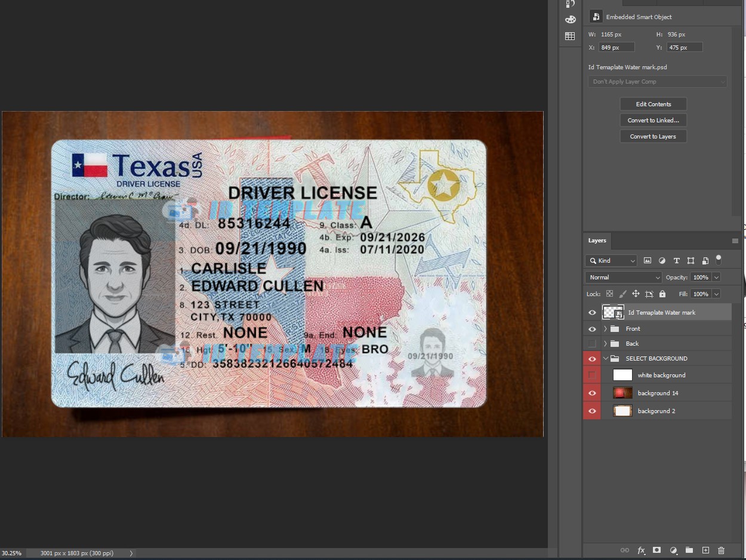746x560 pixels.
Task: Click the link layers icon
Action: (x=624, y=550)
